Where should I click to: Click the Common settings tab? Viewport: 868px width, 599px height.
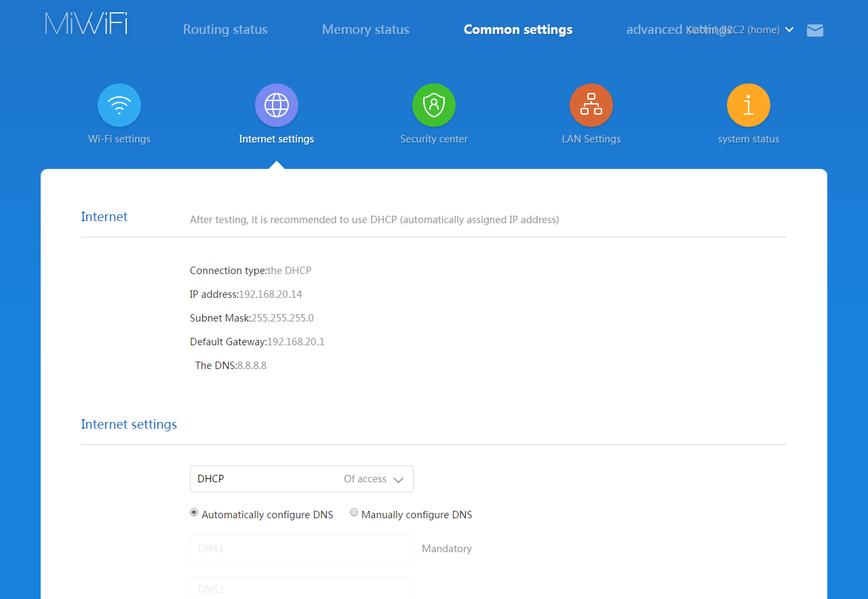[x=518, y=30]
